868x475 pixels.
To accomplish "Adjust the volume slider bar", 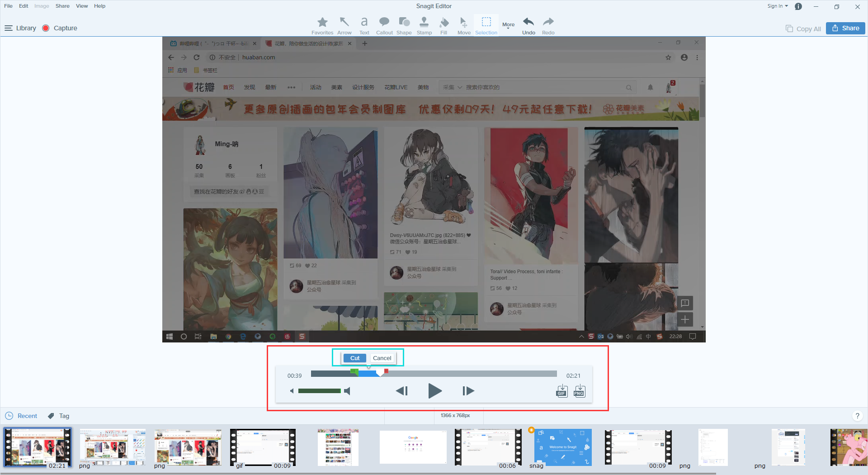I will [x=320, y=391].
